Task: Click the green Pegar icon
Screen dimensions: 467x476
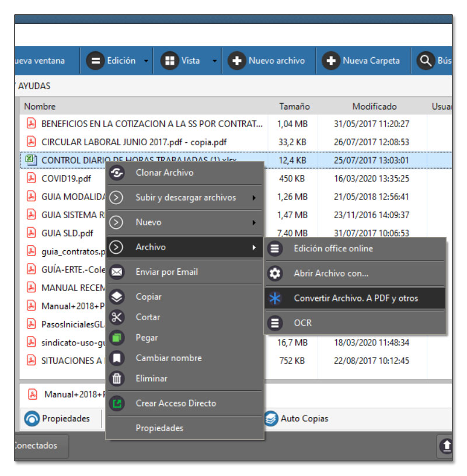Action: [x=117, y=338]
